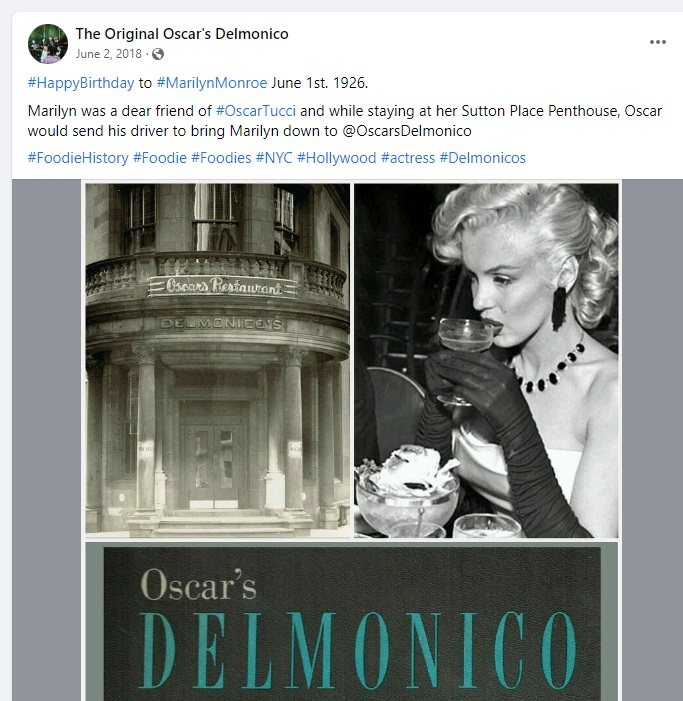Viewport: 683px width, 701px height.
Task: Open the post options three-dots menu
Action: click(658, 42)
